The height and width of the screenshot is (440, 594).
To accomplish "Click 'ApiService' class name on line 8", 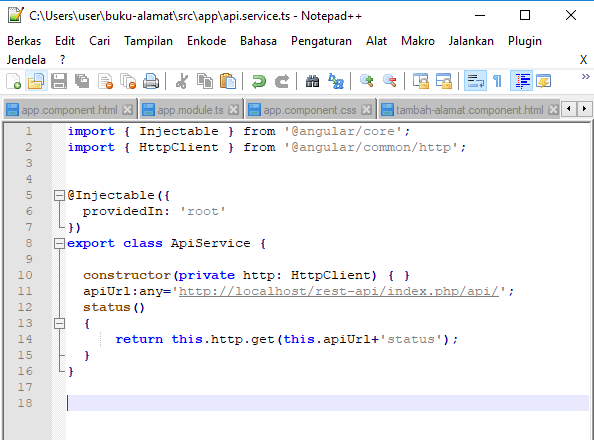I will (210, 243).
